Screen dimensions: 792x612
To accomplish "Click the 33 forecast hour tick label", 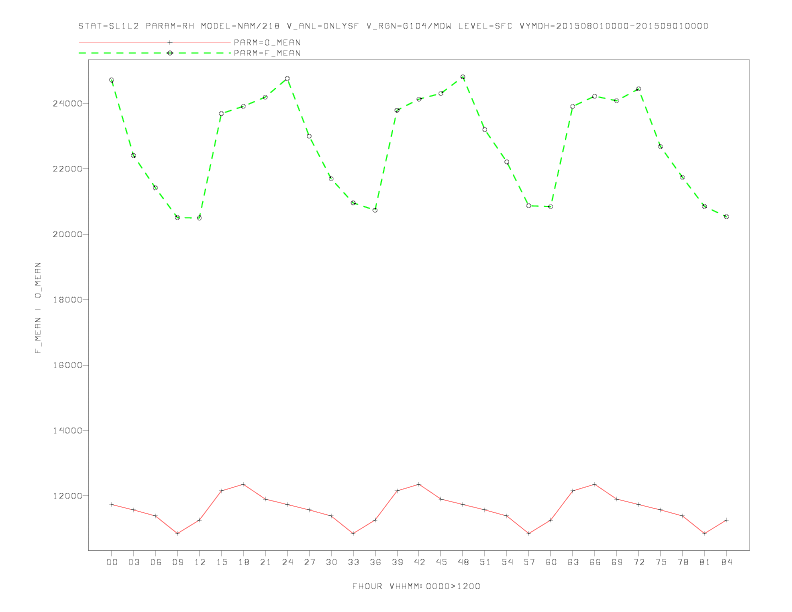I will click(x=353, y=562).
